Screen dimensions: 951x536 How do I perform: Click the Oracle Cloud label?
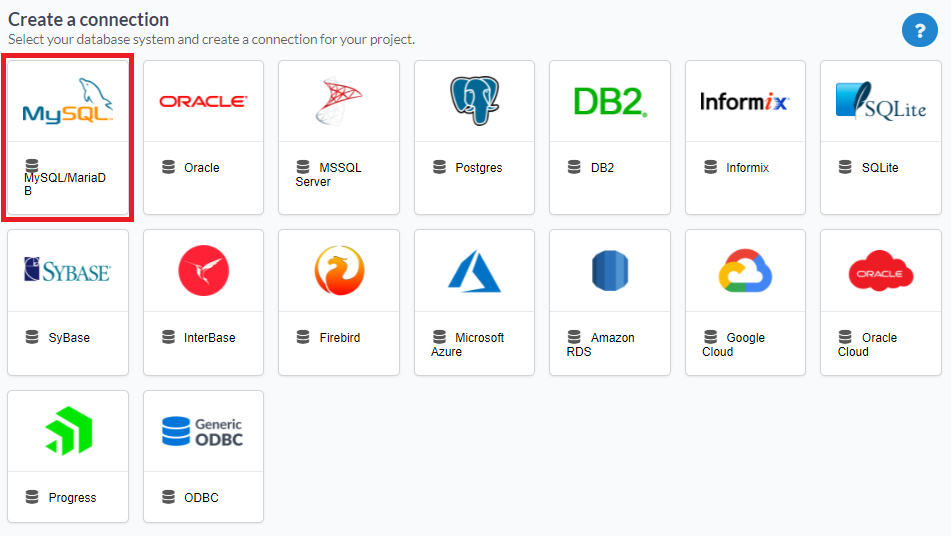click(867, 344)
